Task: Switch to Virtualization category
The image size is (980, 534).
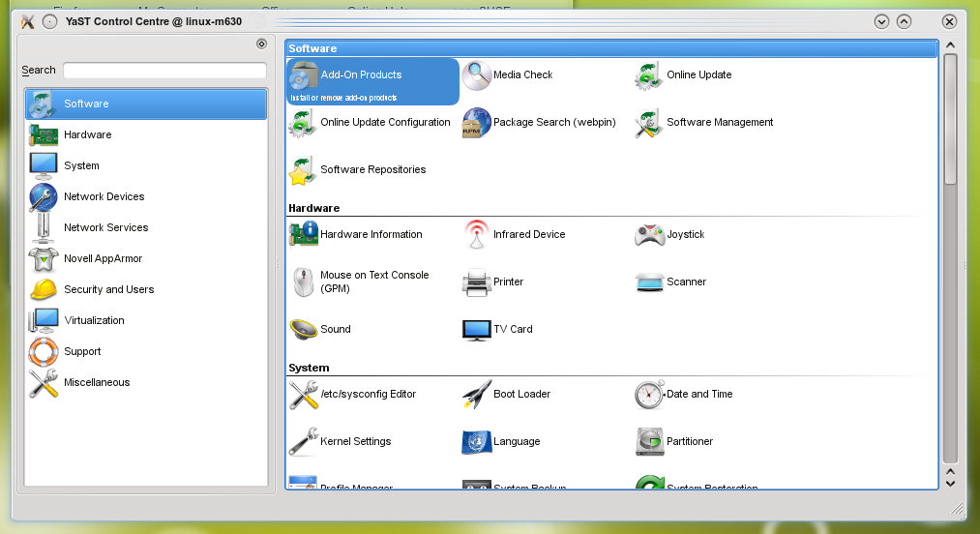Action: (94, 321)
